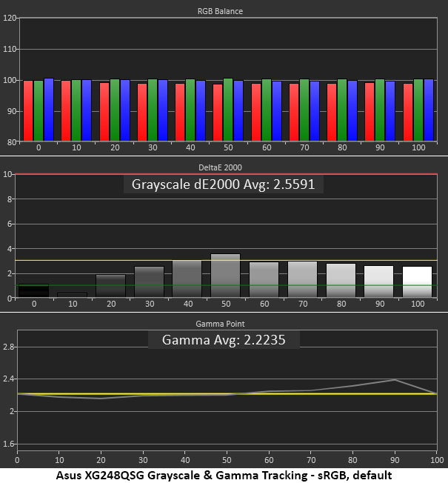
Task: Select the DeltaE bar at 30
Action: pos(150,282)
